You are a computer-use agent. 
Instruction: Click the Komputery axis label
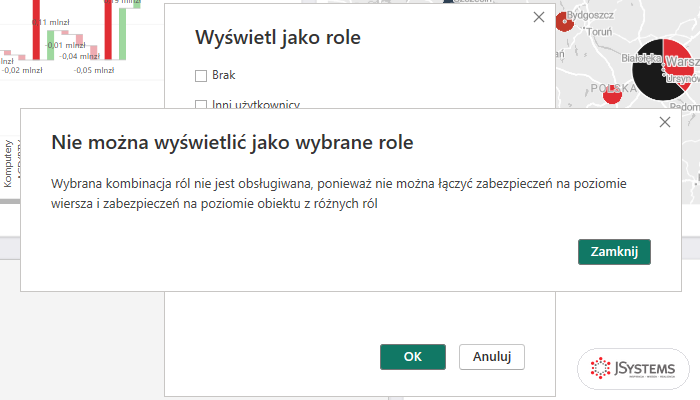point(8,163)
